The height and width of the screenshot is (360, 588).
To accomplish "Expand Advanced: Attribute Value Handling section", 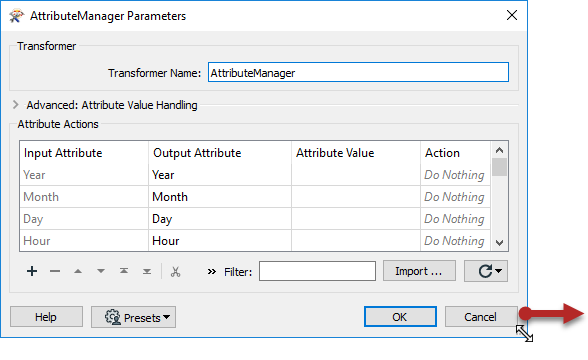I will [x=15, y=105].
